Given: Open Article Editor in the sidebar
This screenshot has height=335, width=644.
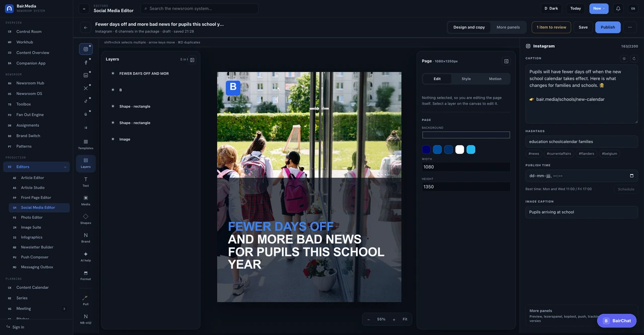Looking at the screenshot, I should [x=39, y=178].
